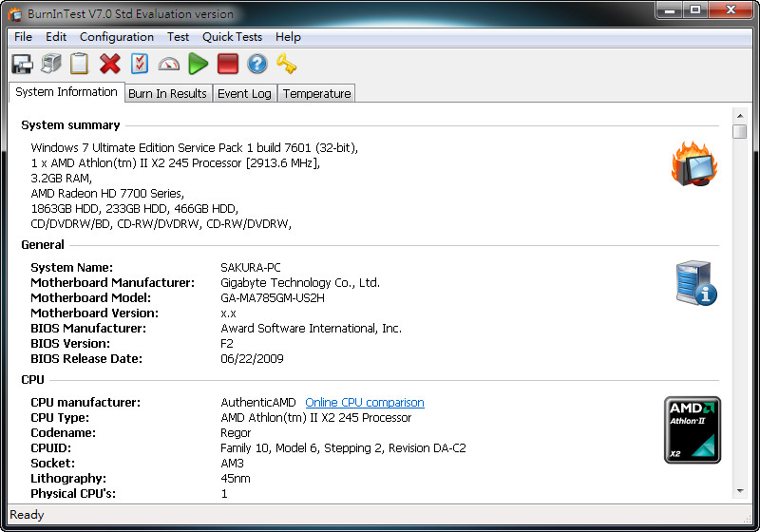
Task: Click the server info icon beside General
Action: 696,283
